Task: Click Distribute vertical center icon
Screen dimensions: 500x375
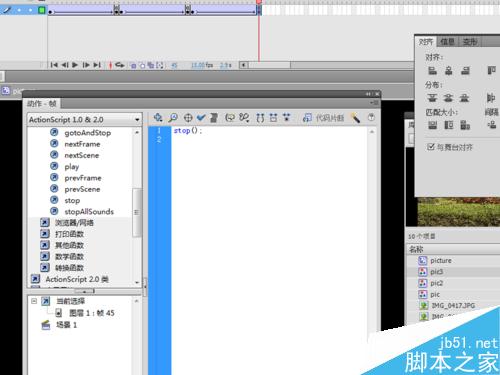Action: coord(448,98)
